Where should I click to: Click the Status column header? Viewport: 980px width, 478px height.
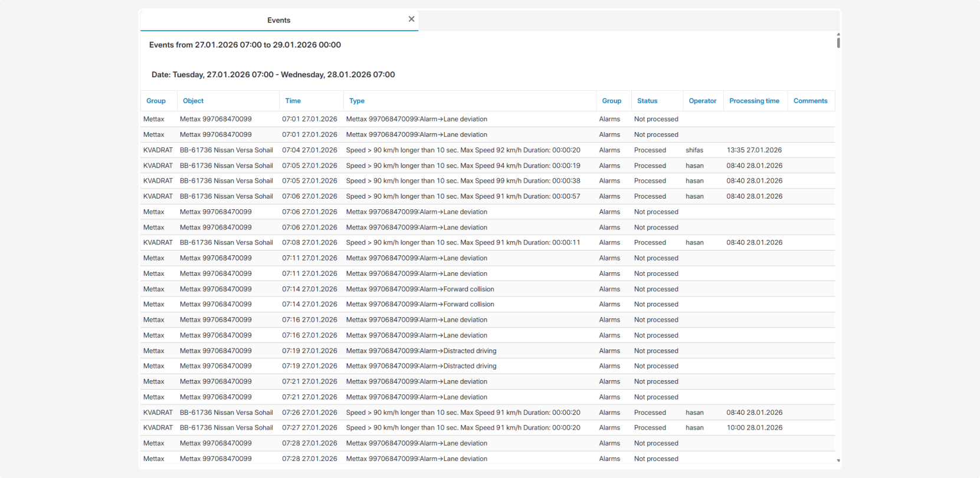coord(647,101)
